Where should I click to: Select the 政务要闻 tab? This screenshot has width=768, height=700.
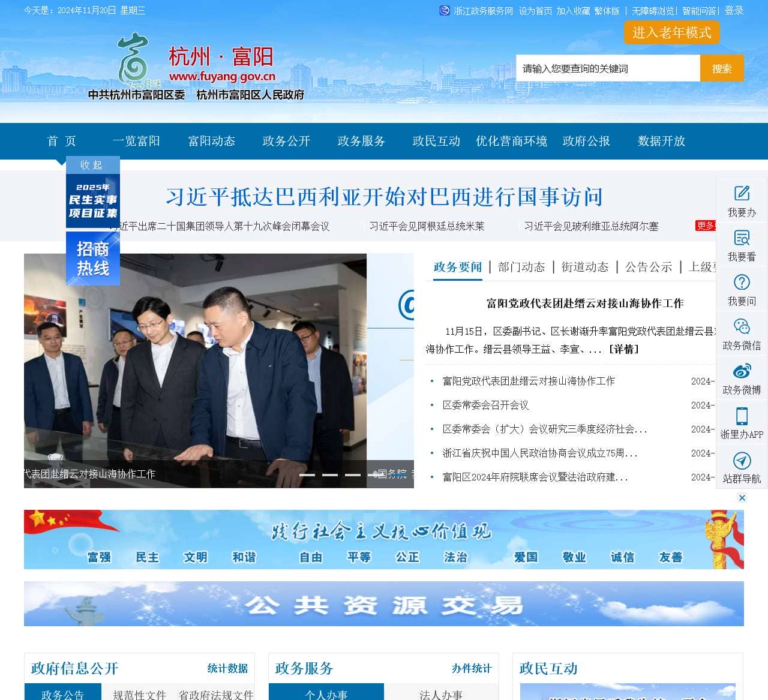pos(458,267)
